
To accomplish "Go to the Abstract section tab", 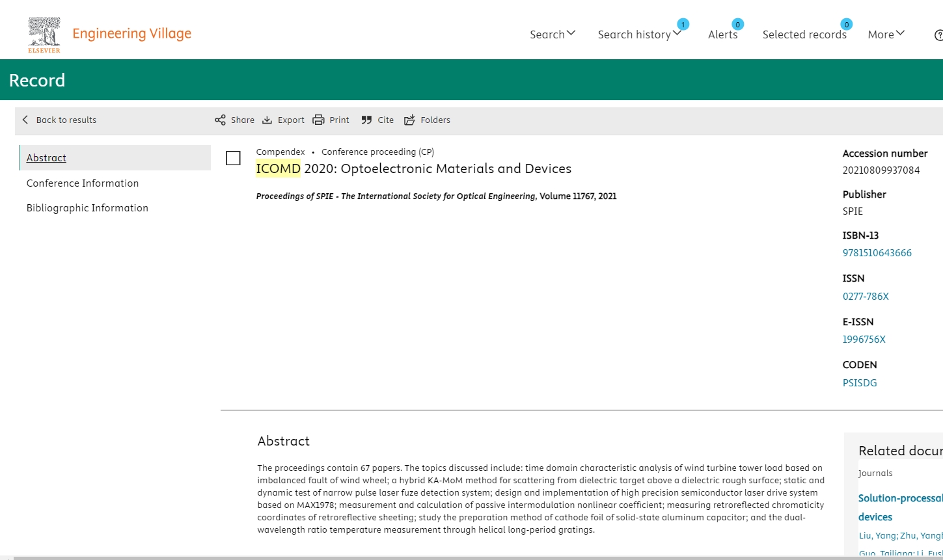I will click(115, 157).
